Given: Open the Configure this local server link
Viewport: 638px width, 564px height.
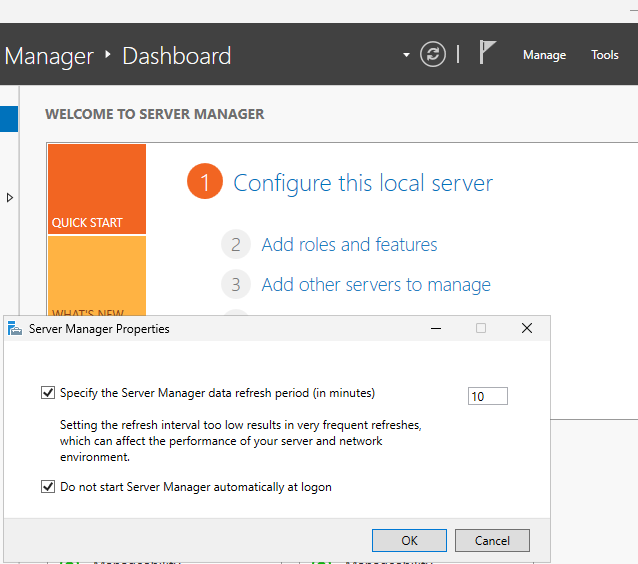Looking at the screenshot, I should click(362, 183).
